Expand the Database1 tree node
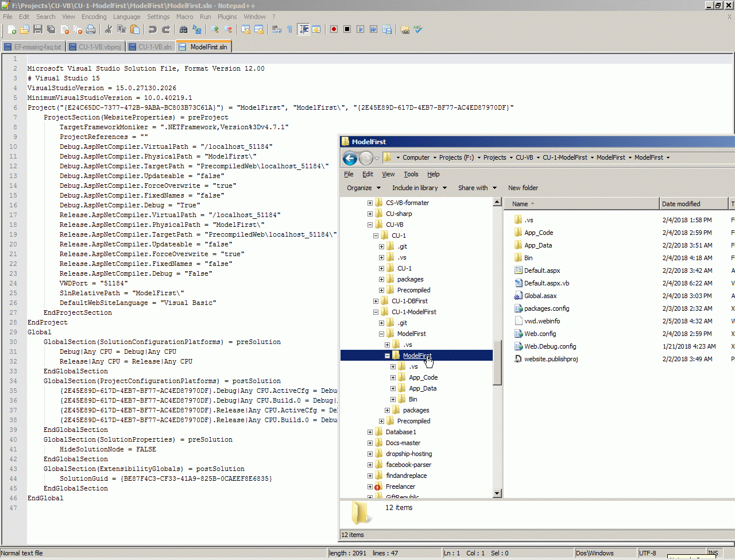 point(370,432)
